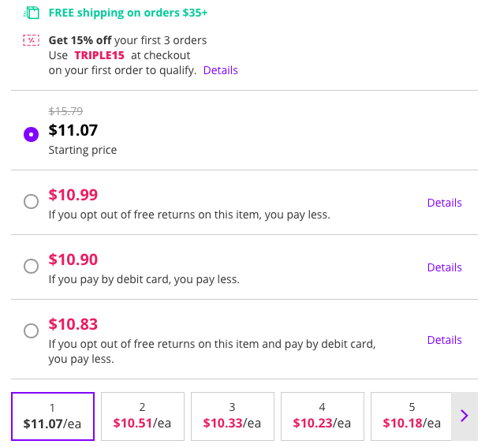Click the FREE shipping on orders $35+ text
Viewport: 500px width, 448px height.
128,13
